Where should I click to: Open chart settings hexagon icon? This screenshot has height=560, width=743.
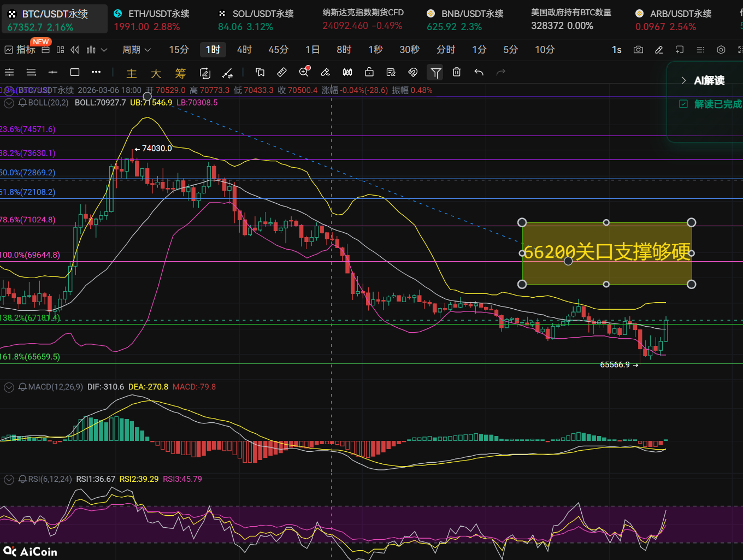[x=721, y=50]
